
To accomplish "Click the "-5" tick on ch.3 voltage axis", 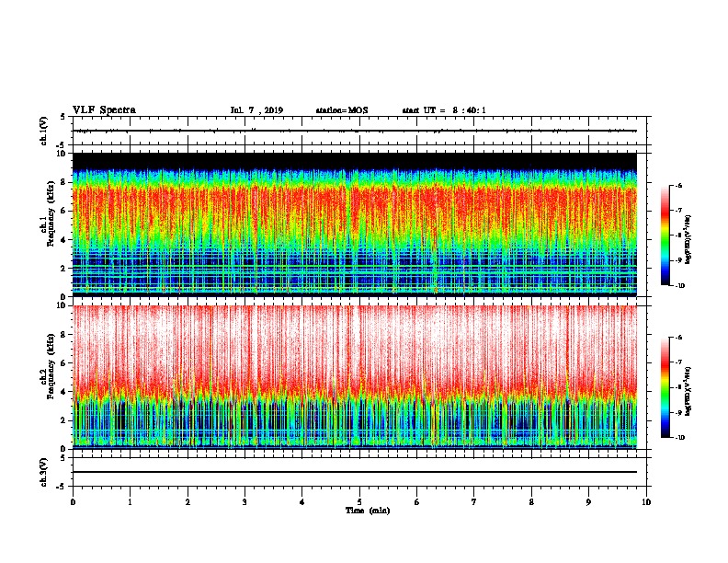I will (x=61, y=487).
